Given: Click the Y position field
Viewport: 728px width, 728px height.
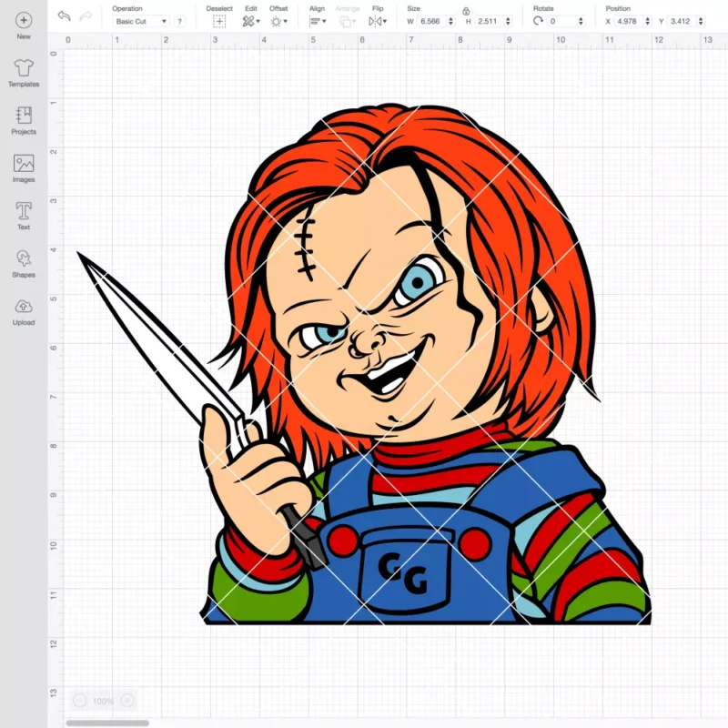Looking at the screenshot, I should click(682, 21).
